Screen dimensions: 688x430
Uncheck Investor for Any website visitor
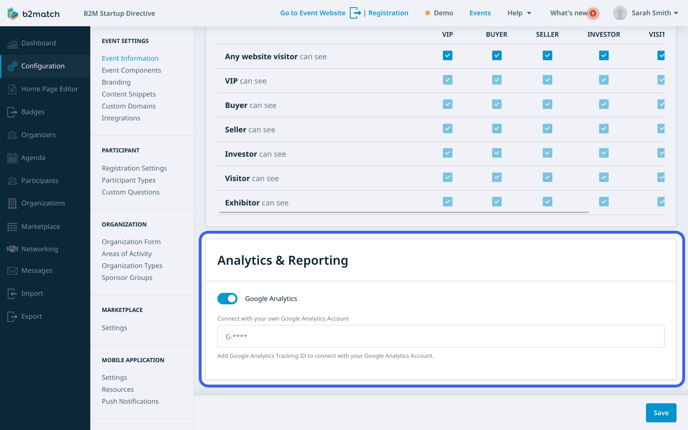pos(603,56)
